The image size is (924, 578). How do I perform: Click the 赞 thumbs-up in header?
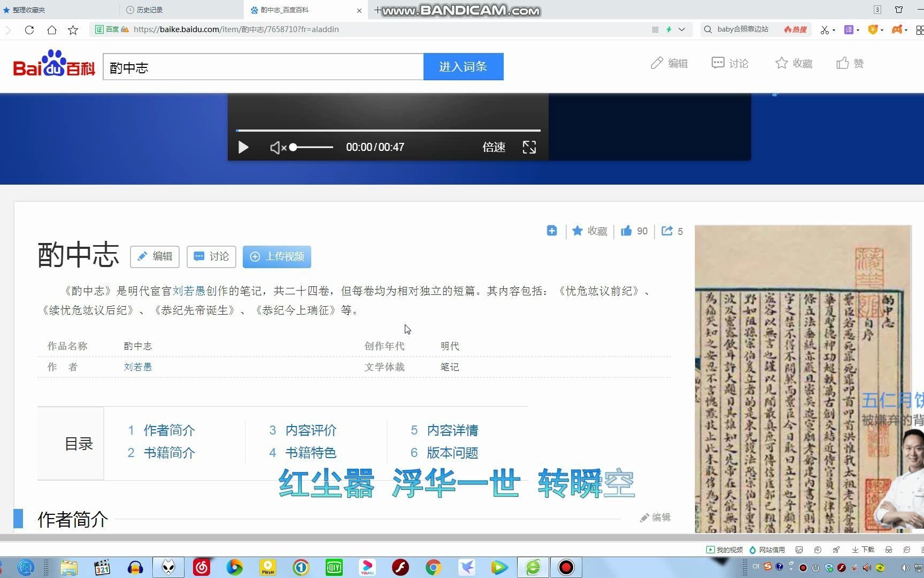click(850, 63)
